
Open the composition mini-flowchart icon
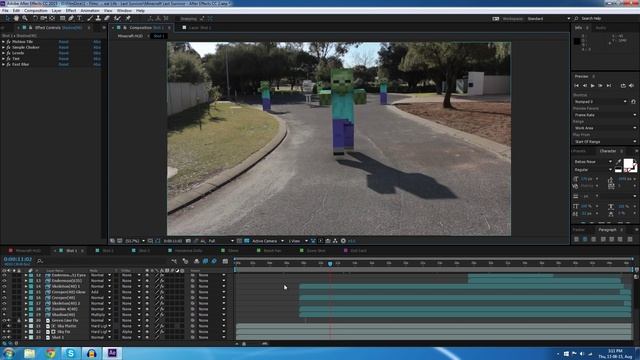coord(174,261)
